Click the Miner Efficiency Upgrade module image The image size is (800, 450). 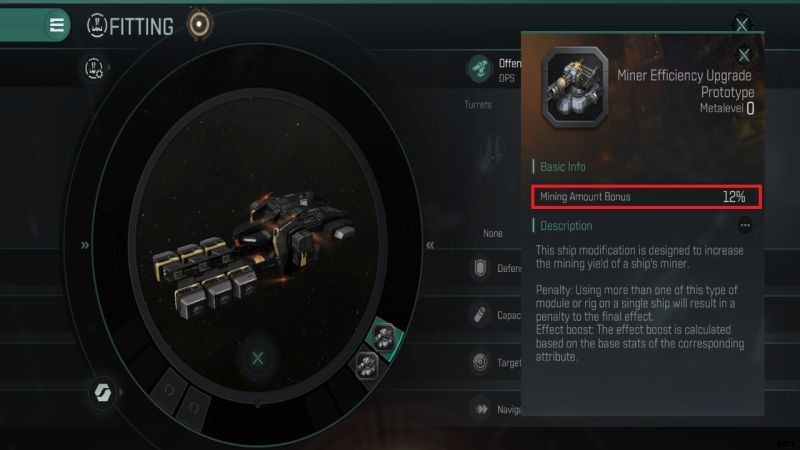(574, 87)
